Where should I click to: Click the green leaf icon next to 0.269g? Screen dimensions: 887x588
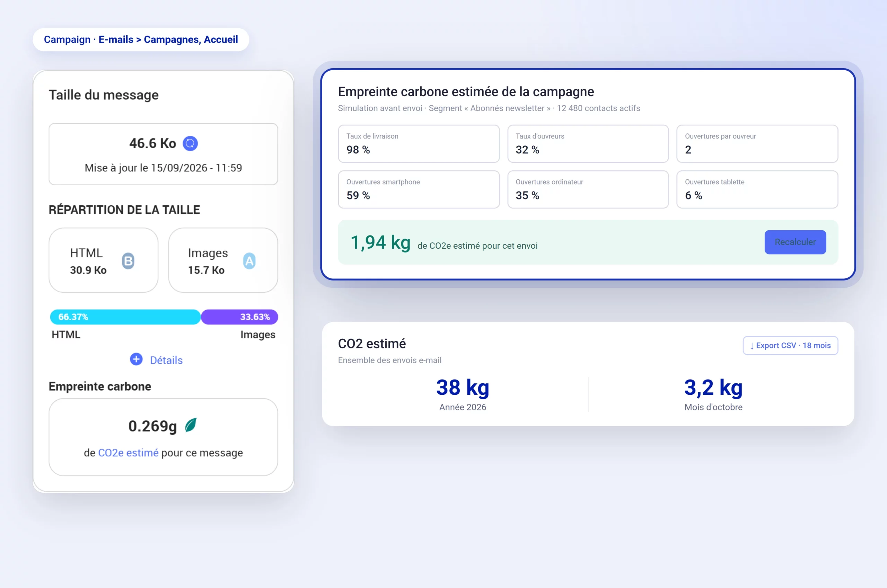[191, 425]
